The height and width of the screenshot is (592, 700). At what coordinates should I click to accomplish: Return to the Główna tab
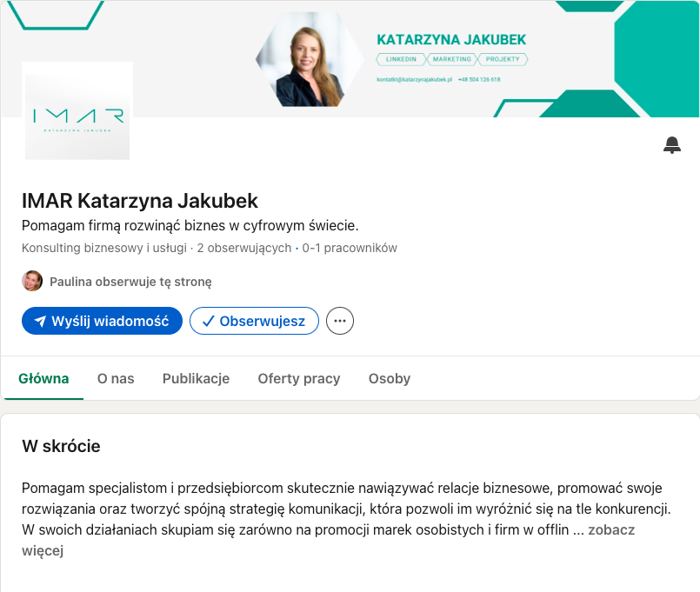tap(43, 378)
